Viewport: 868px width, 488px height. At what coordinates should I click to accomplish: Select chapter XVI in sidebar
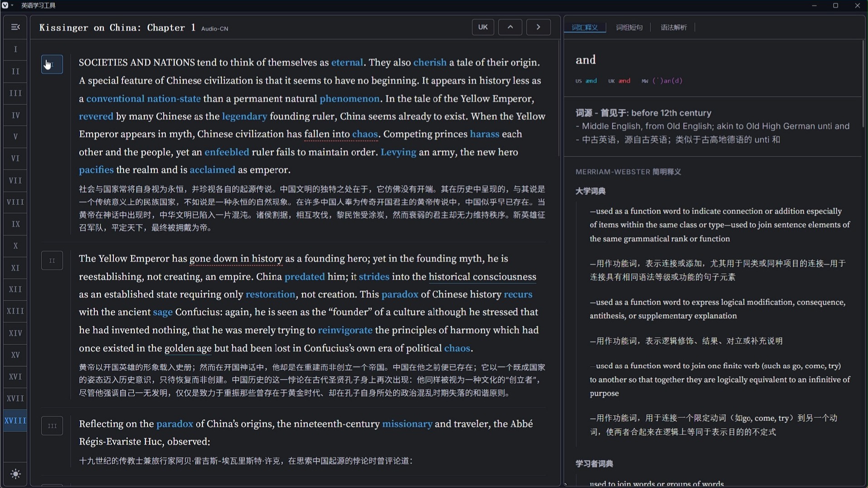point(15,377)
